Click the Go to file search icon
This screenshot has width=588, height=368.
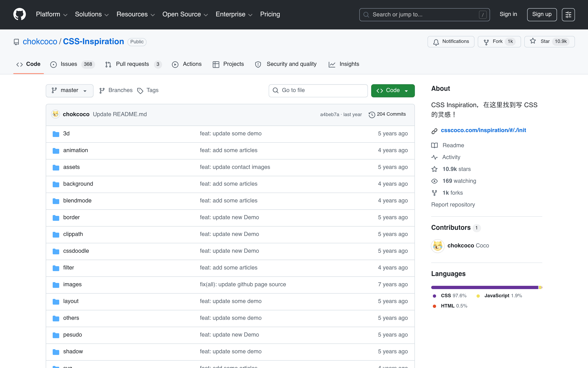pyautogui.click(x=276, y=90)
